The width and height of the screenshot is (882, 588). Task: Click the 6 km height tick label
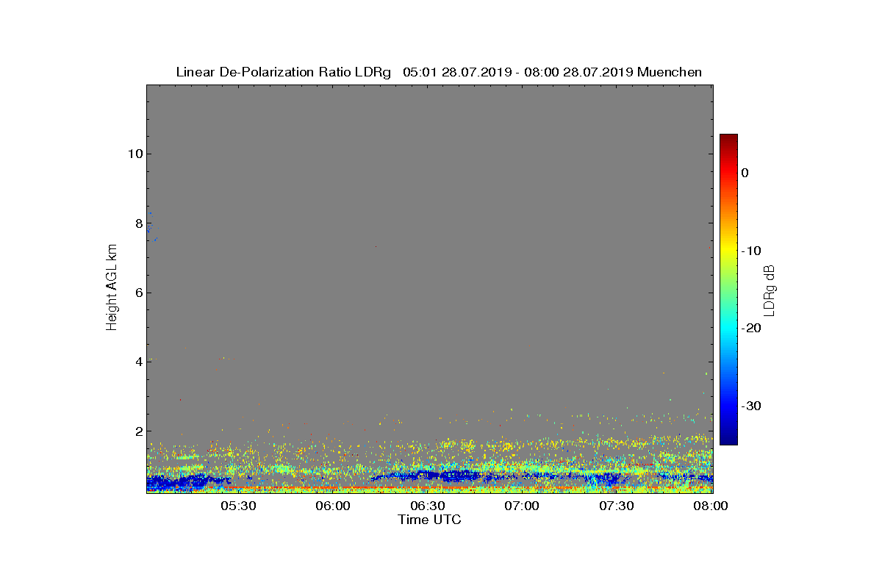coord(137,293)
